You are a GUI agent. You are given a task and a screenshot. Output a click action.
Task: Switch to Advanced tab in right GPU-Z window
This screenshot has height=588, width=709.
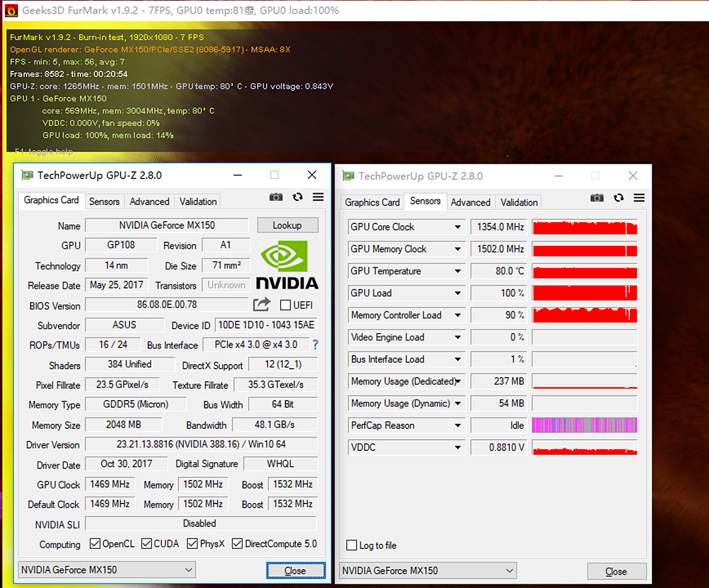tap(471, 202)
